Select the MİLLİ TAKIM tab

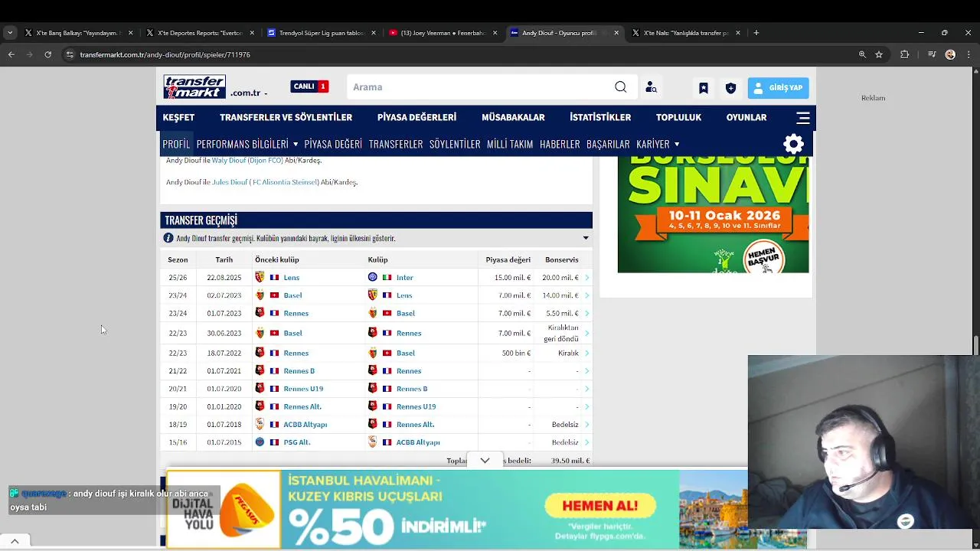pyautogui.click(x=510, y=144)
